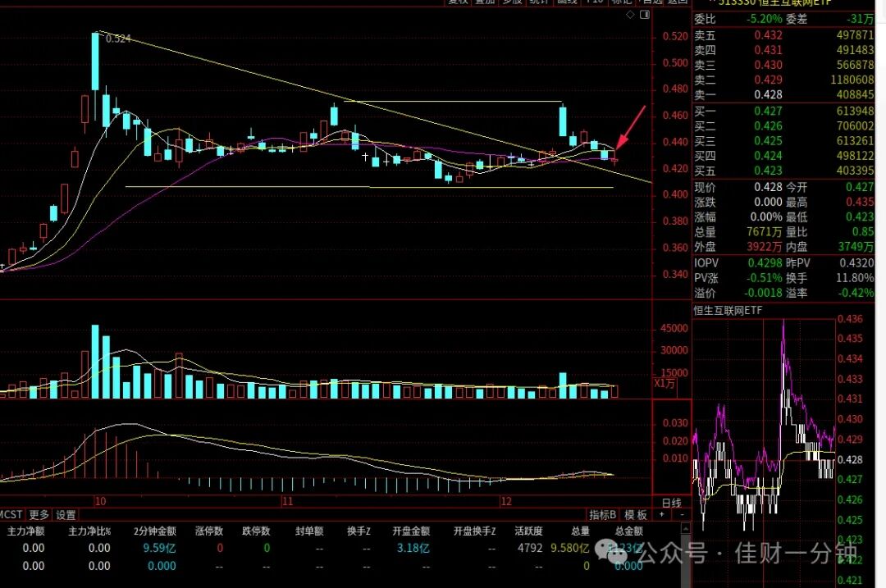
Task: Click the month 10 marker on time axis
Action: (x=101, y=501)
